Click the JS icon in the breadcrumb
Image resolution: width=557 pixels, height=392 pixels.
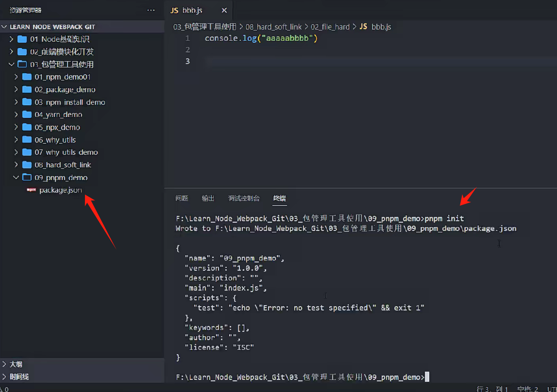pos(363,27)
